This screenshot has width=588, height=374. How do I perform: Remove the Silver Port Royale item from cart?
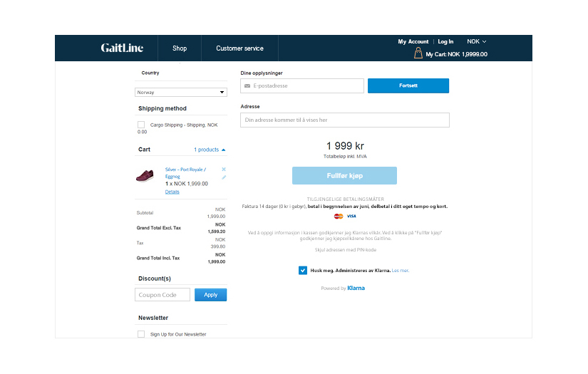click(224, 169)
